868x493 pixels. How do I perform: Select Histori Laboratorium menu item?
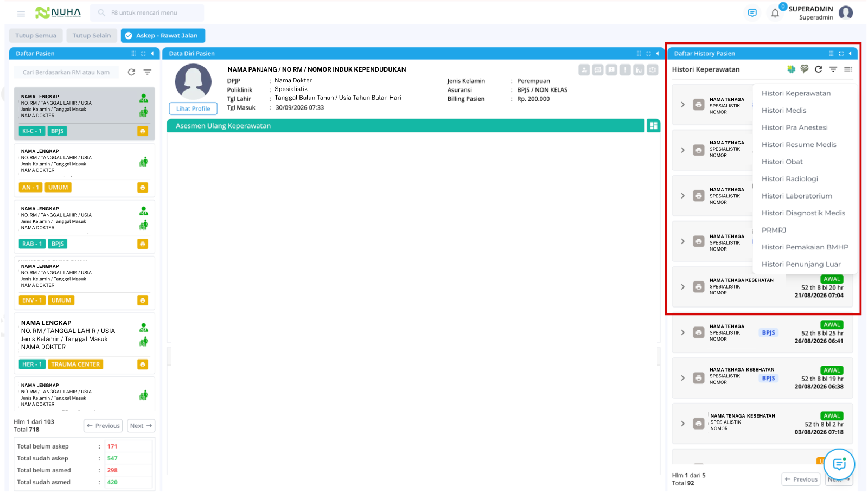click(796, 196)
